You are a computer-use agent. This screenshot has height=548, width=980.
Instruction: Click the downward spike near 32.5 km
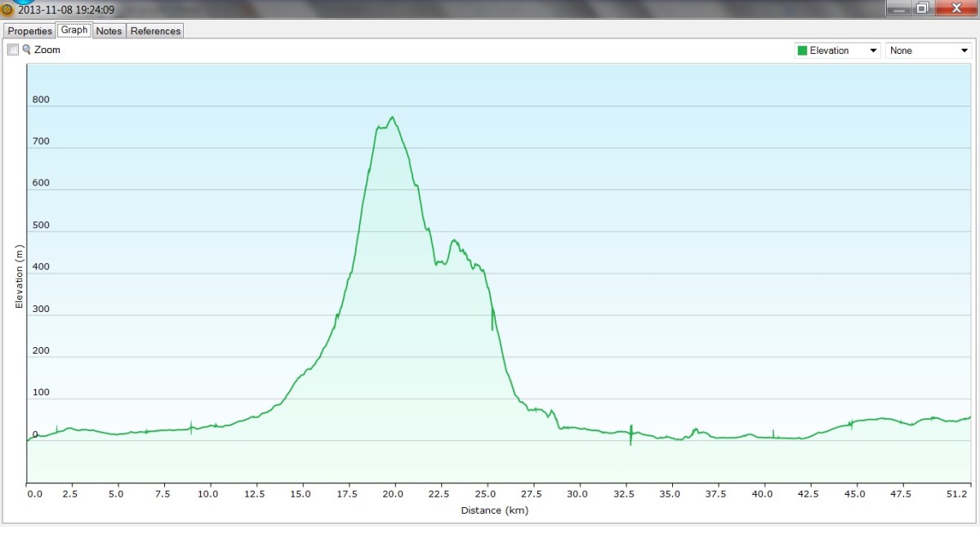(x=630, y=442)
